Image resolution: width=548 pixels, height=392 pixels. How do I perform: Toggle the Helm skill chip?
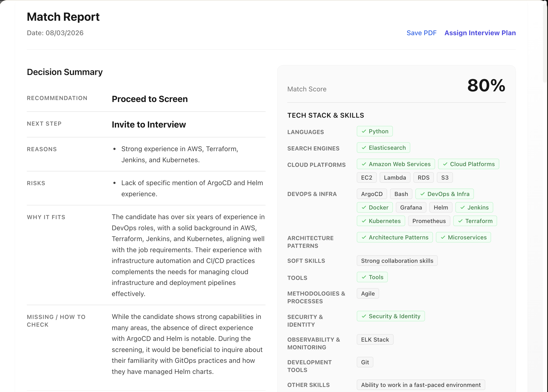click(x=441, y=207)
